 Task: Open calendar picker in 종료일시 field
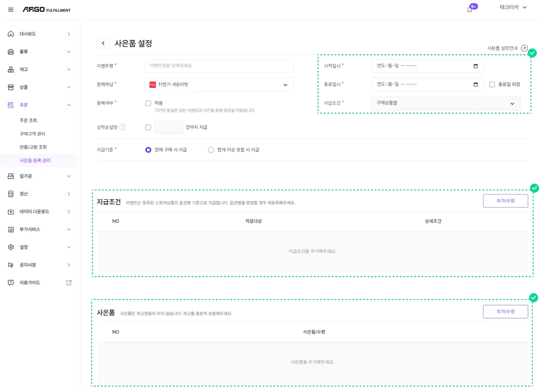click(476, 84)
